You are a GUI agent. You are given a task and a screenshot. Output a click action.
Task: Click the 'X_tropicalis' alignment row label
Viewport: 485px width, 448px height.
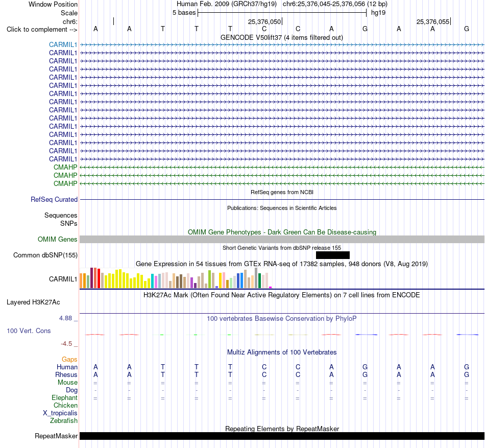pos(60,413)
